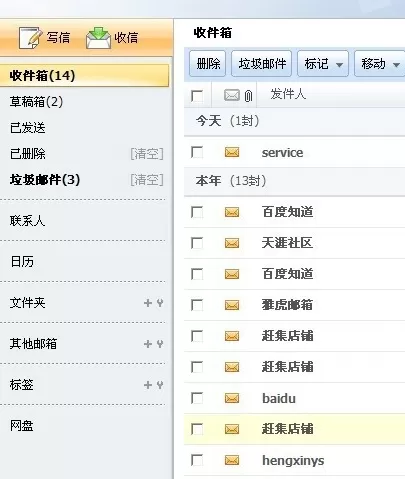The image size is (405, 479).
Task: Open the email from baidu
Action: 279,398
